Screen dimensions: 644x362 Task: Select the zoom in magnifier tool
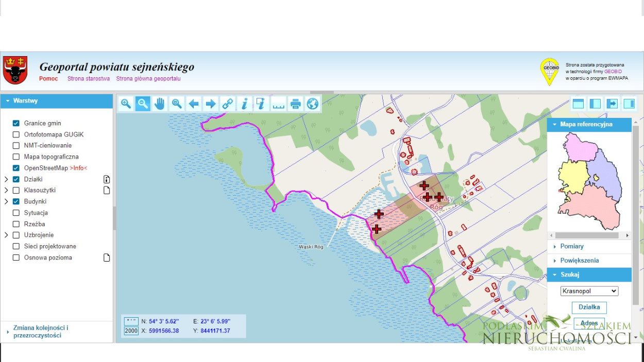(126, 104)
